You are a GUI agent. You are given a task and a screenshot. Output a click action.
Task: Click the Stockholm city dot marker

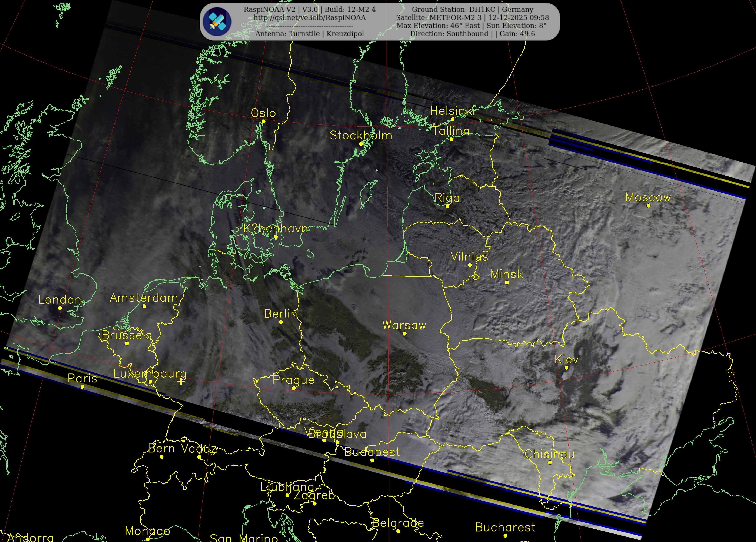coord(361,144)
